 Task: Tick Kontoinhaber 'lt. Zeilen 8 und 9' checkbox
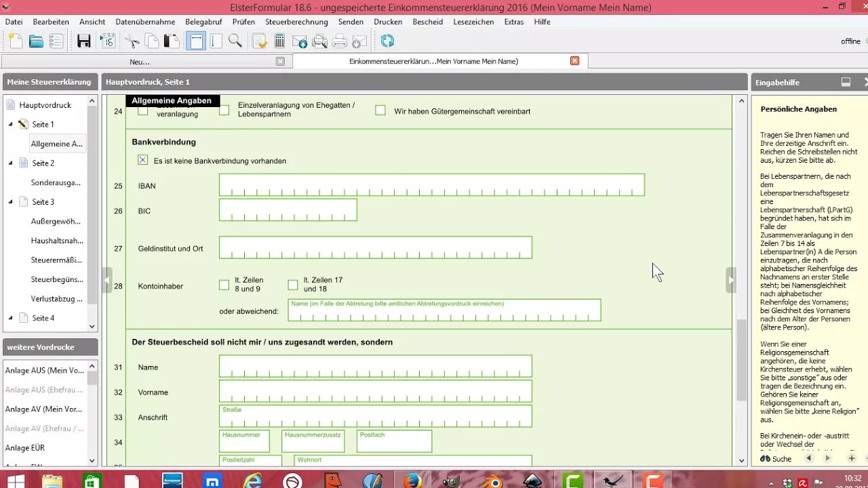[x=224, y=285]
